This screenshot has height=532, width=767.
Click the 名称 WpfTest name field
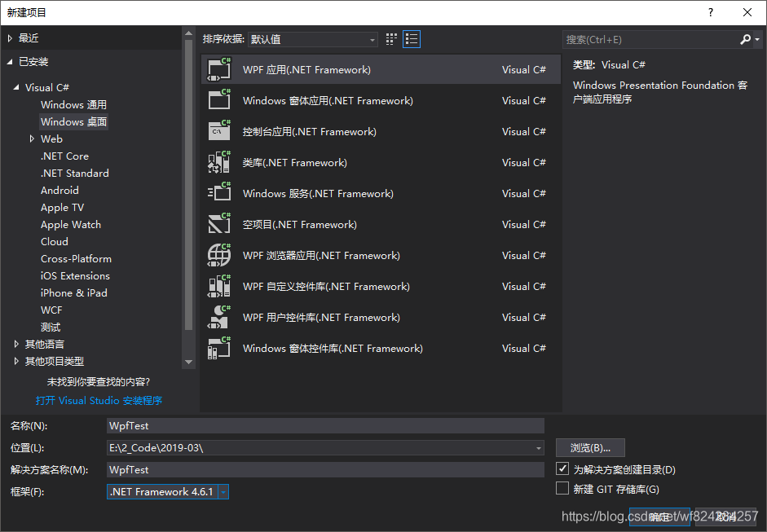coord(325,425)
